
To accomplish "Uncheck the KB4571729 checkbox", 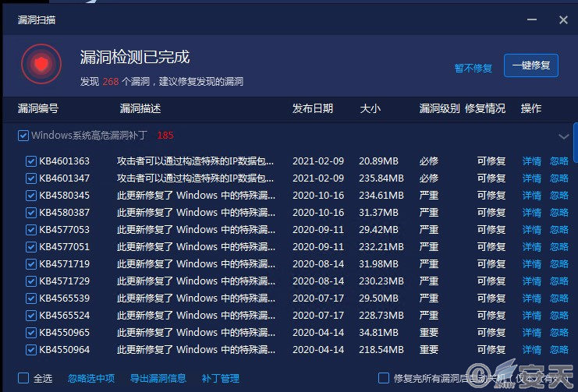I will (x=31, y=281).
